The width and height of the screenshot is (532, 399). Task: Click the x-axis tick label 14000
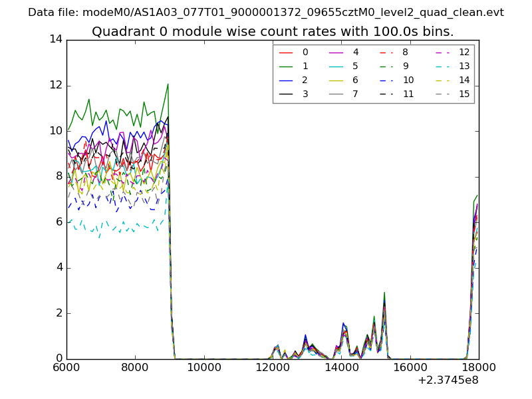coord(341,368)
